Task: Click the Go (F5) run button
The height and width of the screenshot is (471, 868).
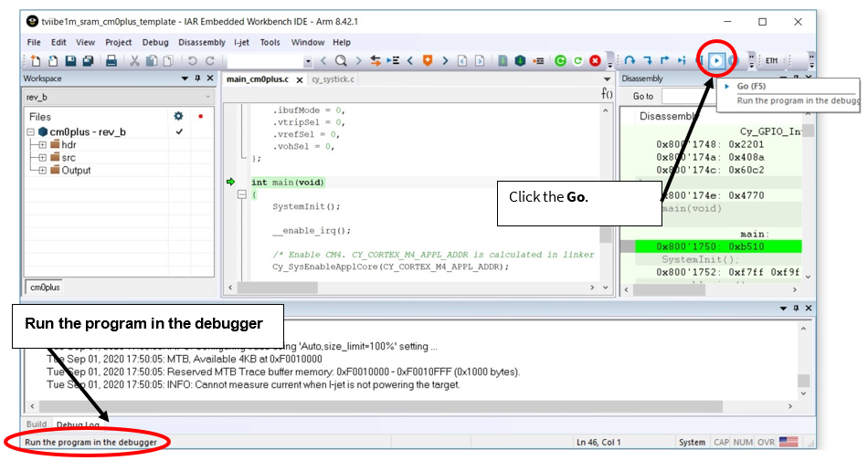Action: pos(717,60)
